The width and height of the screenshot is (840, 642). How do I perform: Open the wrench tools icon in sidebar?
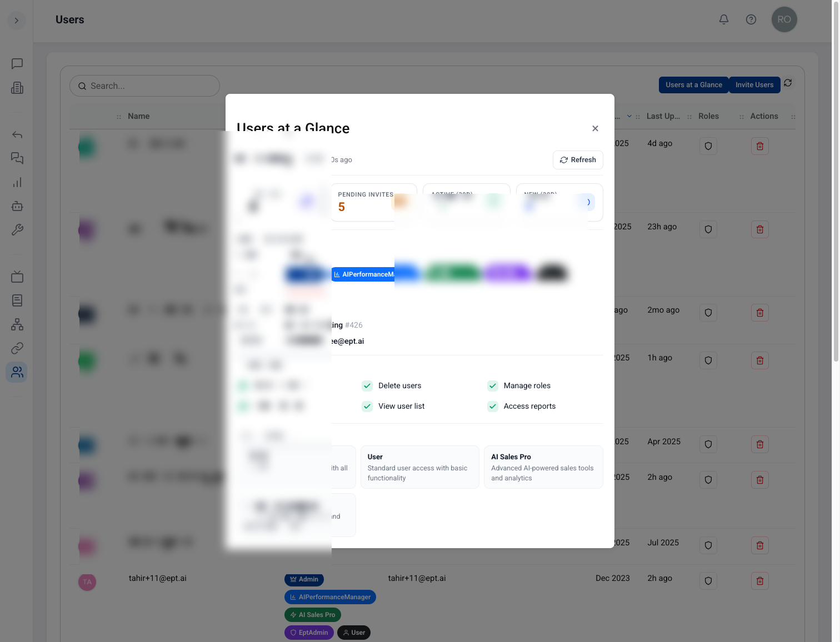pyautogui.click(x=17, y=230)
